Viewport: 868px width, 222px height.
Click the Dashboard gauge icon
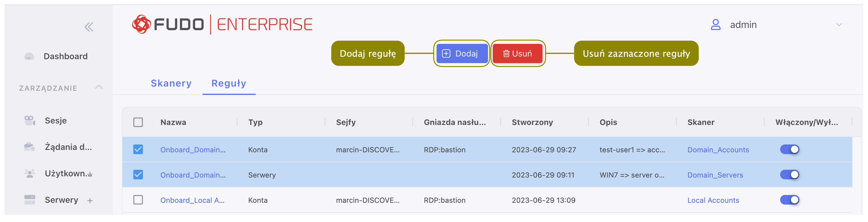pyautogui.click(x=29, y=56)
